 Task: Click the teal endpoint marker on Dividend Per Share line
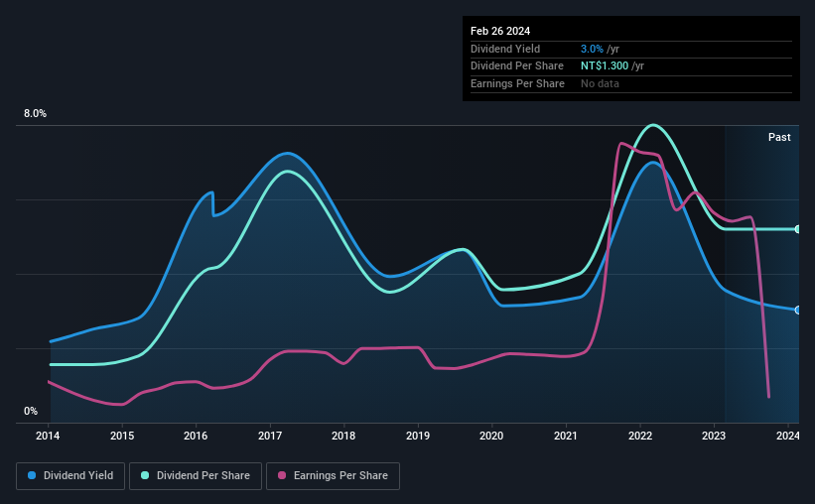coord(798,229)
